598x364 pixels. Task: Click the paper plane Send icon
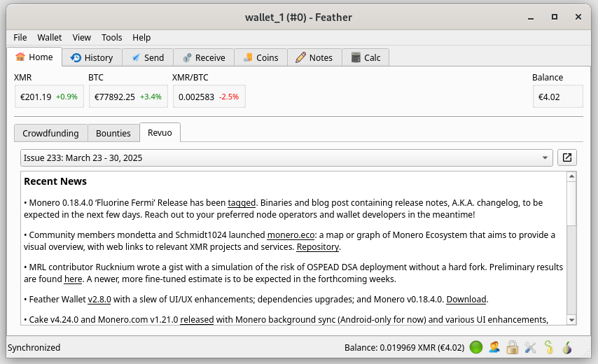(136, 57)
